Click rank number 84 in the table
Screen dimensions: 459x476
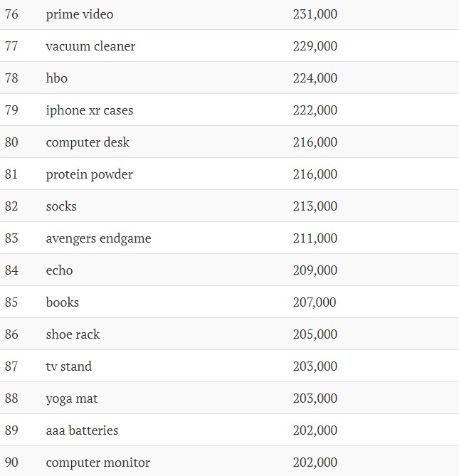11,270
